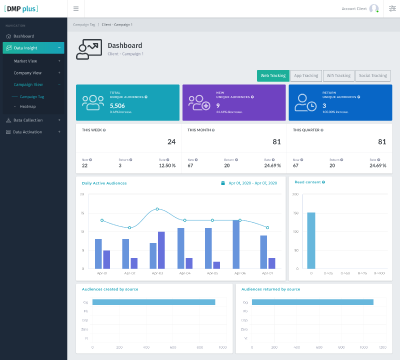
Task: Expand the Data Activation menu
Action: coord(33,132)
